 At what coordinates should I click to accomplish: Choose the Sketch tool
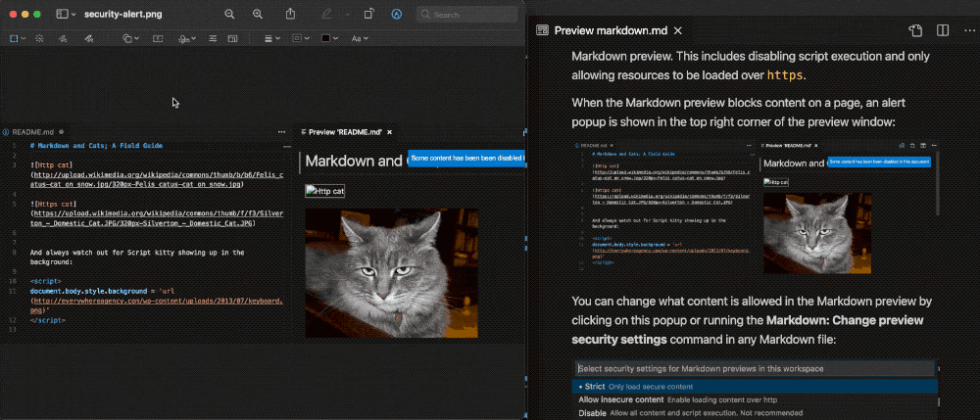[63, 39]
